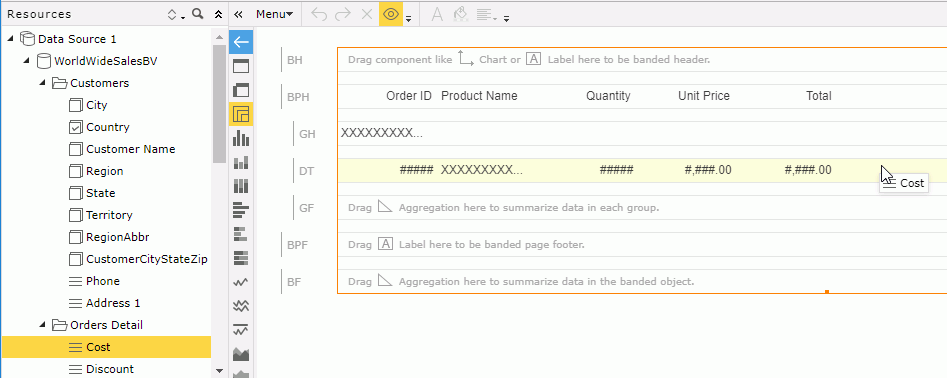The image size is (947, 378).
Task: Select the highlighted Cost field
Action: click(x=106, y=347)
